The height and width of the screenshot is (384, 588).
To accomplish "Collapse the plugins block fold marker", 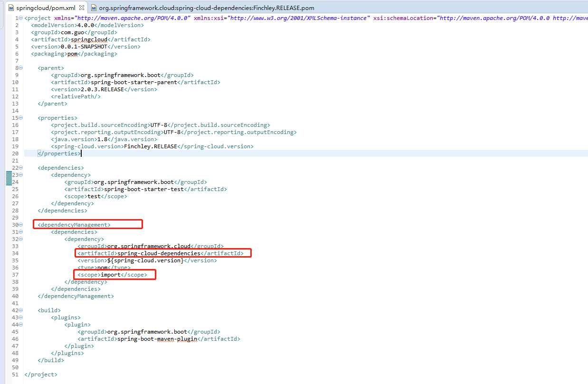I will (21, 317).
